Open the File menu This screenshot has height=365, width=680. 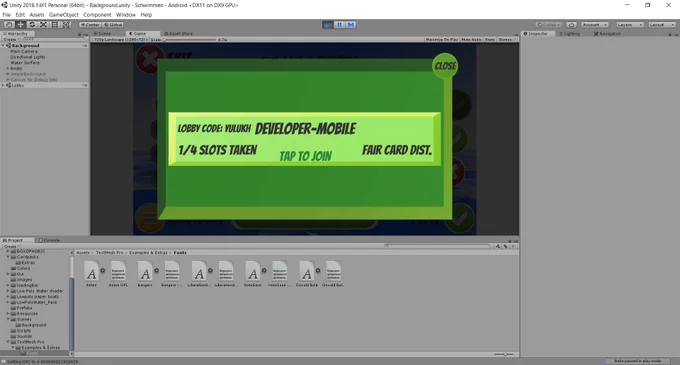click(7, 15)
